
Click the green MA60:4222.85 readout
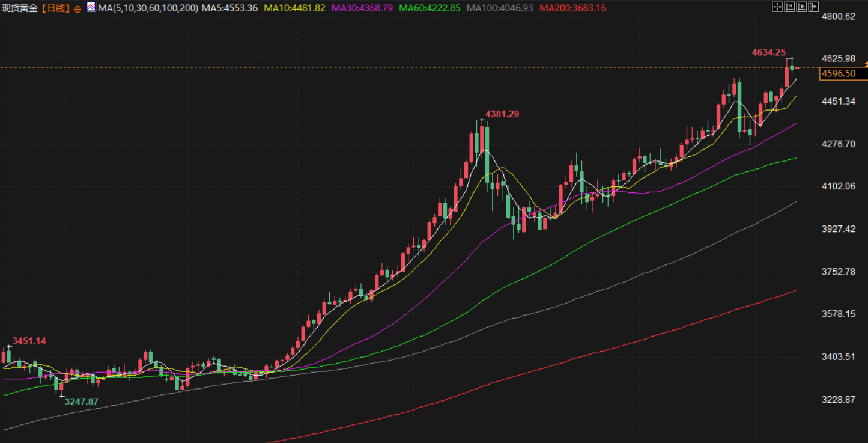click(430, 8)
